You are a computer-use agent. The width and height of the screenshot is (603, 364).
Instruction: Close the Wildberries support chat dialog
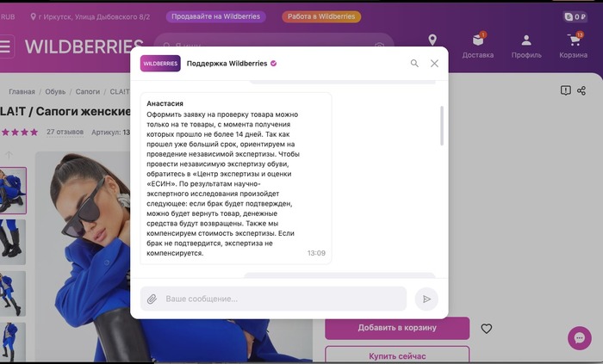tap(434, 64)
